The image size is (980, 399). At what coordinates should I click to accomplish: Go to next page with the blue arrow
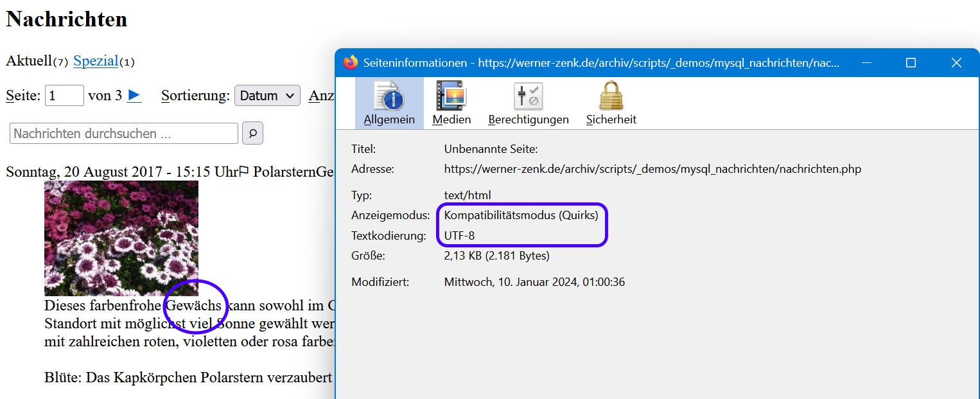coord(134,95)
